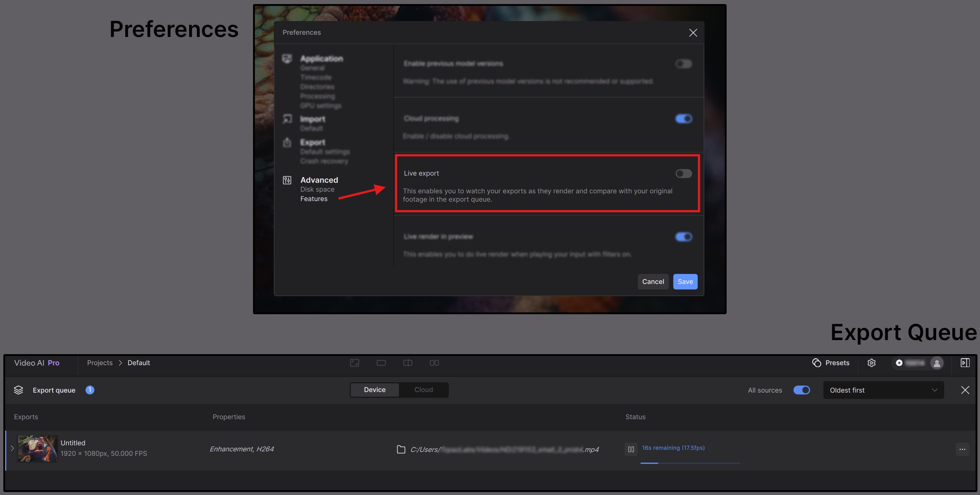The width and height of the screenshot is (980, 495).
Task: Select the single view layout icon
Action: point(381,363)
